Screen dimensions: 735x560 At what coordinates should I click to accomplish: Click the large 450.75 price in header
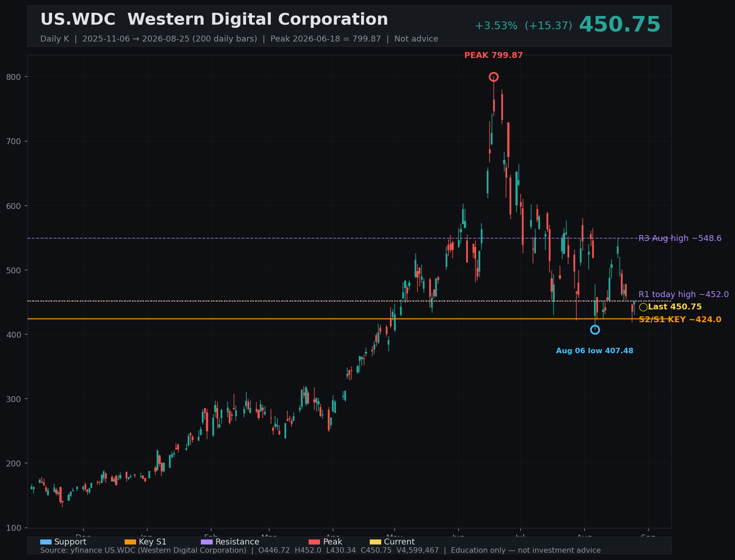pos(619,25)
